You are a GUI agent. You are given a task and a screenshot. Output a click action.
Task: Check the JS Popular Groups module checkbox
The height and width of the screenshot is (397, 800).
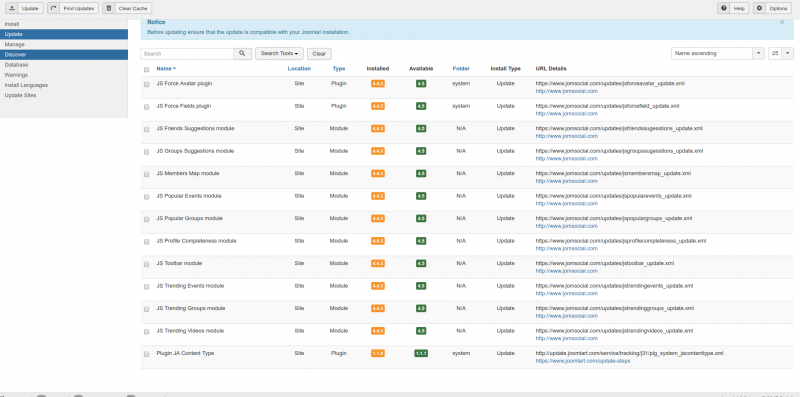click(146, 219)
